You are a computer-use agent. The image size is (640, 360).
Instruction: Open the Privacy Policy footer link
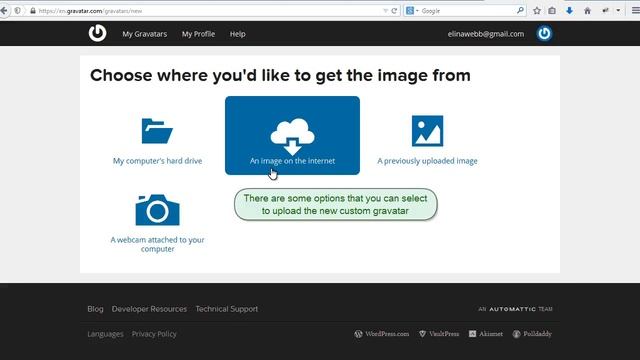tap(154, 334)
